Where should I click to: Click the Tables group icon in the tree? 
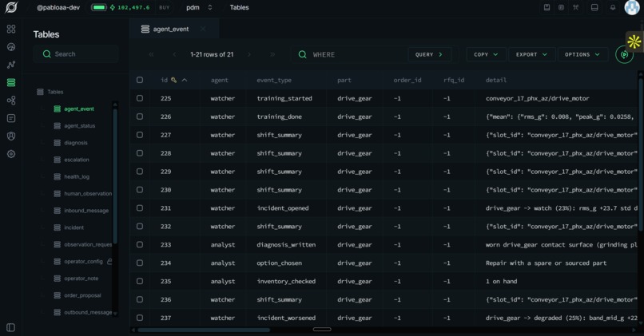[40, 92]
